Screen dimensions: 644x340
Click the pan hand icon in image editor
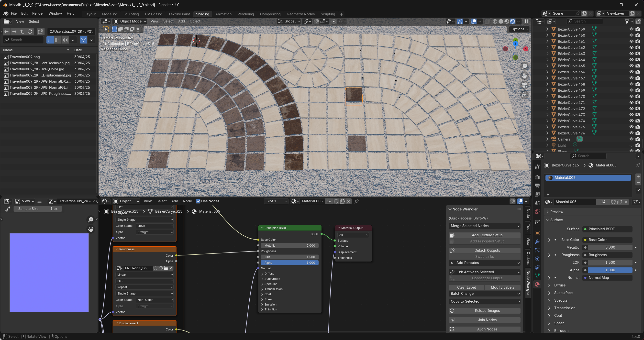[x=91, y=229]
